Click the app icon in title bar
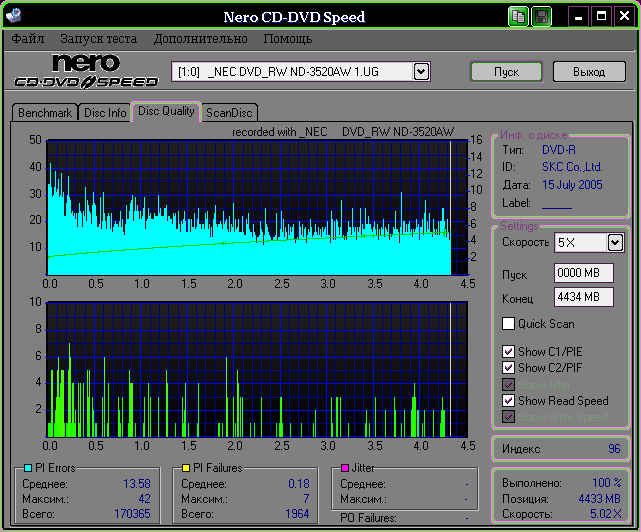Viewport: 641px width, 532px height. pyautogui.click(x=13, y=17)
